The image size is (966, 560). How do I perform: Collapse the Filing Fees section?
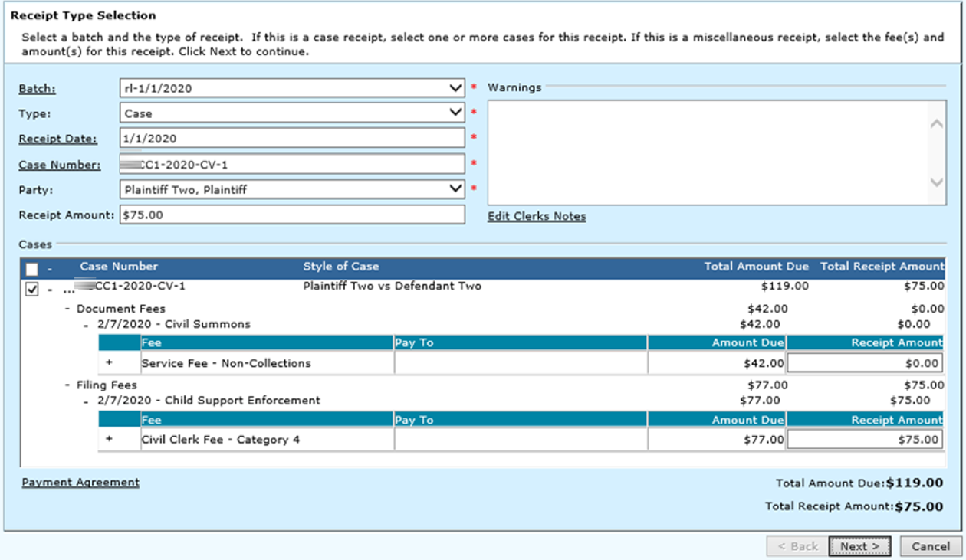[x=68, y=385]
